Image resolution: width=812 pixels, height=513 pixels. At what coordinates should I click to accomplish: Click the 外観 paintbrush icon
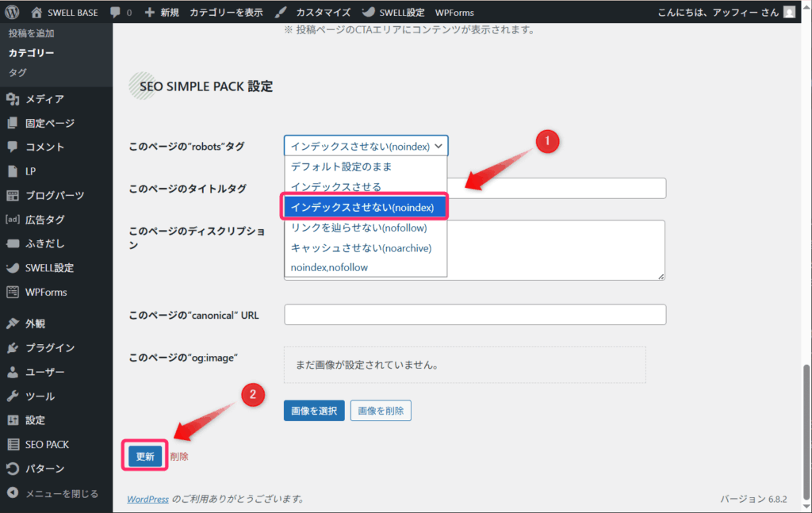coord(13,323)
